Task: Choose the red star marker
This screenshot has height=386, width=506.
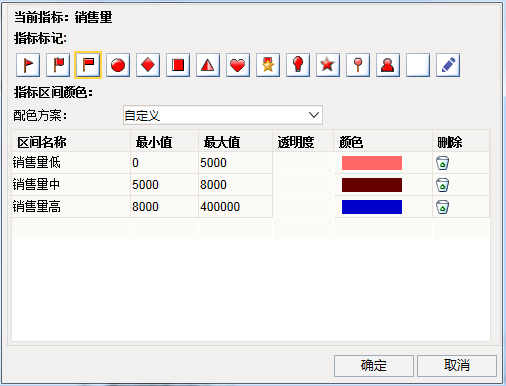Action: click(x=328, y=65)
